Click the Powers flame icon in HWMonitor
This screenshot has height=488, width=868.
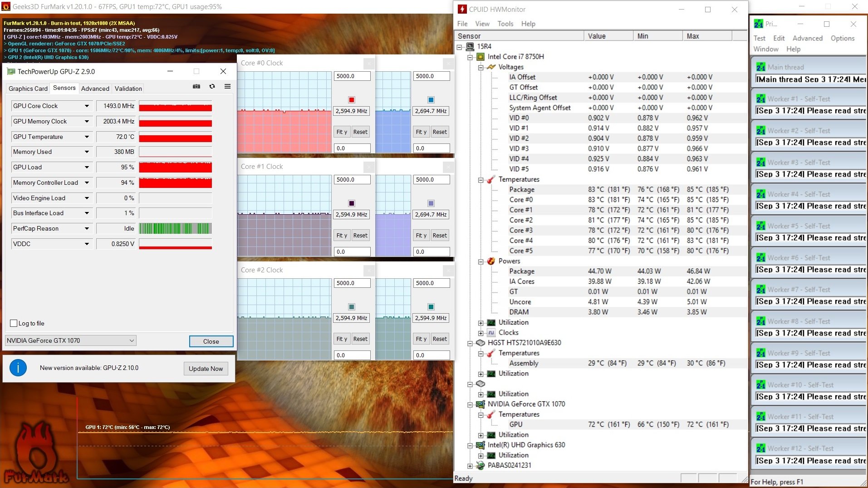[491, 261]
